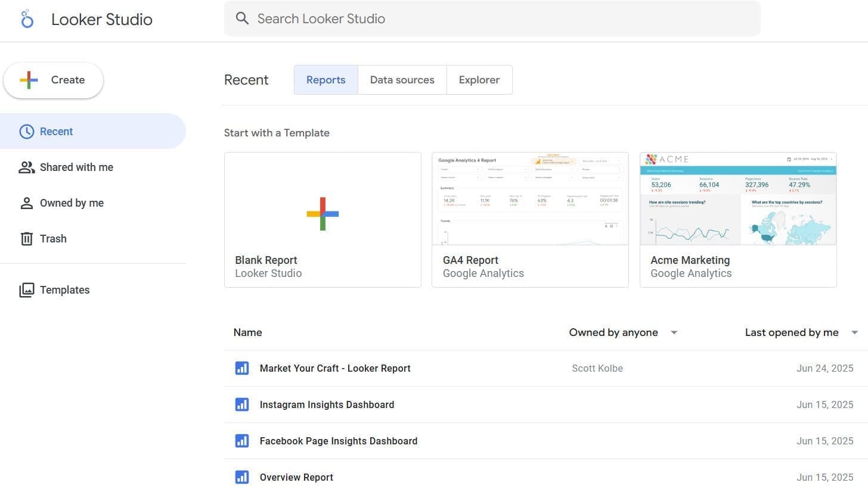Open Trash in the sidebar
Screen dimensions: 868x495
[93, 239]
